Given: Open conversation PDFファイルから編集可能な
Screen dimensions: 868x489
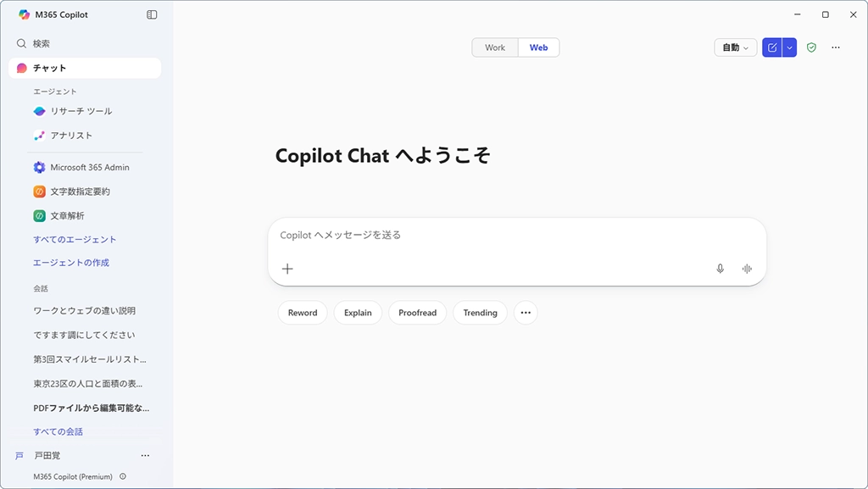Looking at the screenshot, I should [92, 408].
